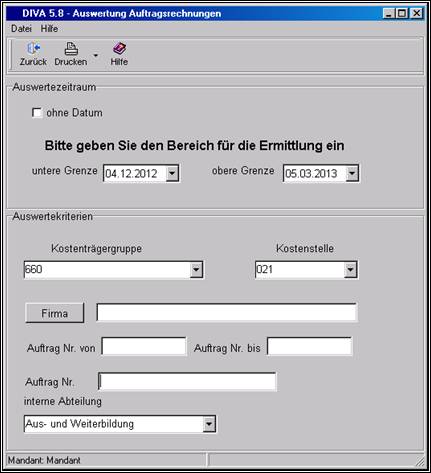The image size is (431, 473).
Task: Click the Auftrag Nr. von field
Action: [x=144, y=346]
